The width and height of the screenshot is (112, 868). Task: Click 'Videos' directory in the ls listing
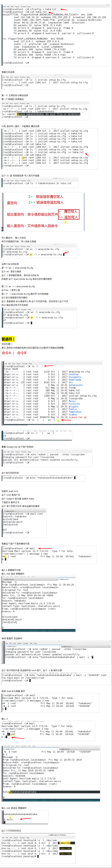(73, 415)
